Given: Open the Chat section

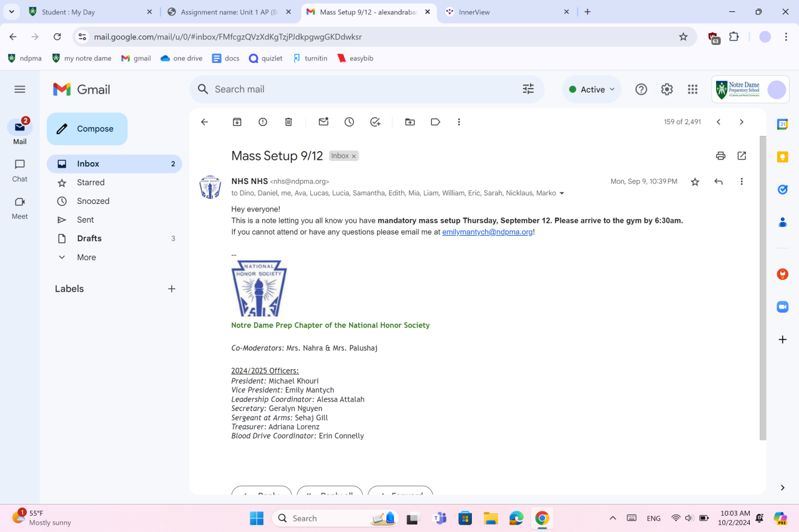Looking at the screenshot, I should 20,170.
